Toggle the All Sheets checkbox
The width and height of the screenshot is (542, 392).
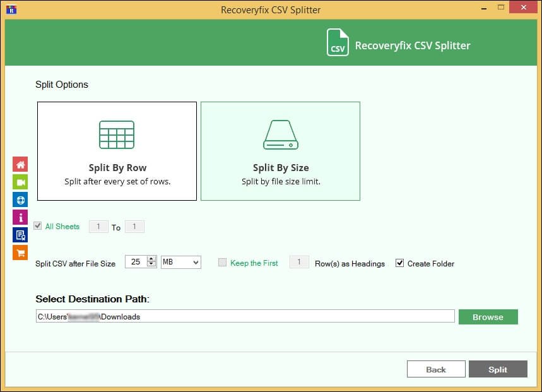coord(38,226)
